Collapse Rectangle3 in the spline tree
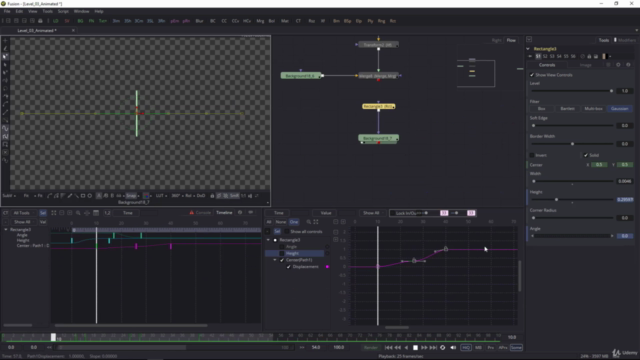Viewport: 640px width, 360px height. pyautogui.click(x=268, y=240)
